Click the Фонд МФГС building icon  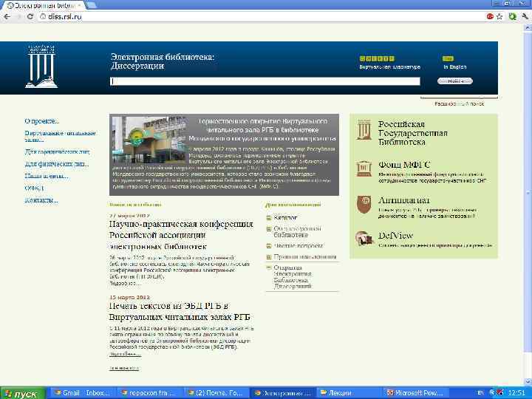pyautogui.click(x=364, y=168)
